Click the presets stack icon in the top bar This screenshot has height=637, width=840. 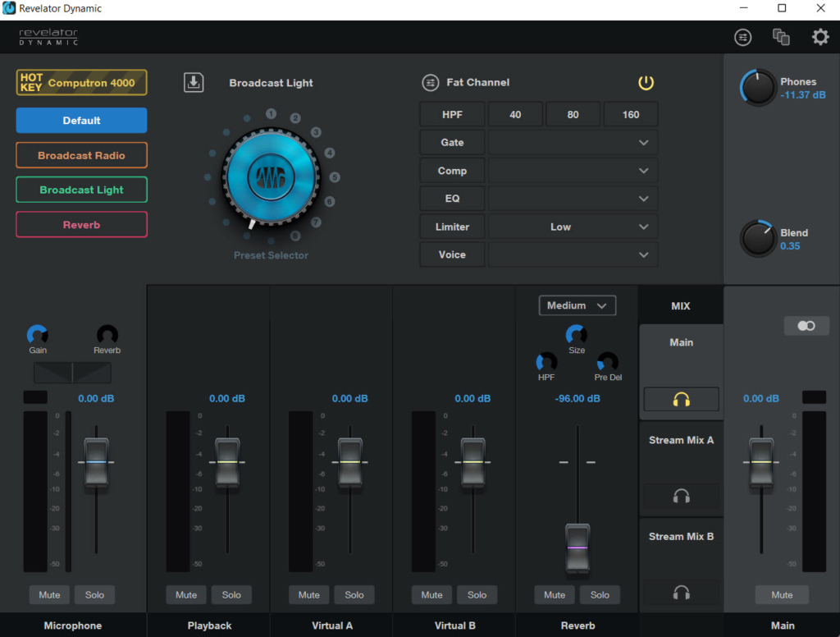click(x=781, y=37)
